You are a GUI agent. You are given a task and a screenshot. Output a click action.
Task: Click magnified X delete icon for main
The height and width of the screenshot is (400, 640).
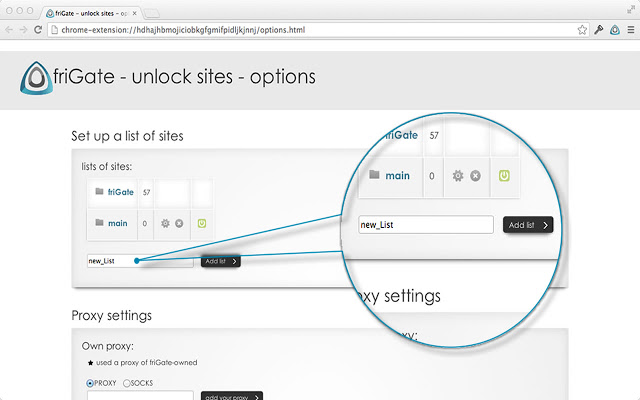coord(475,176)
